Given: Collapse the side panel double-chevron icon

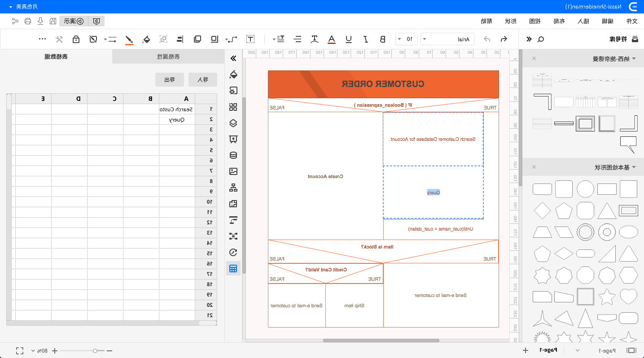Looking at the screenshot, I should pyautogui.click(x=233, y=58).
